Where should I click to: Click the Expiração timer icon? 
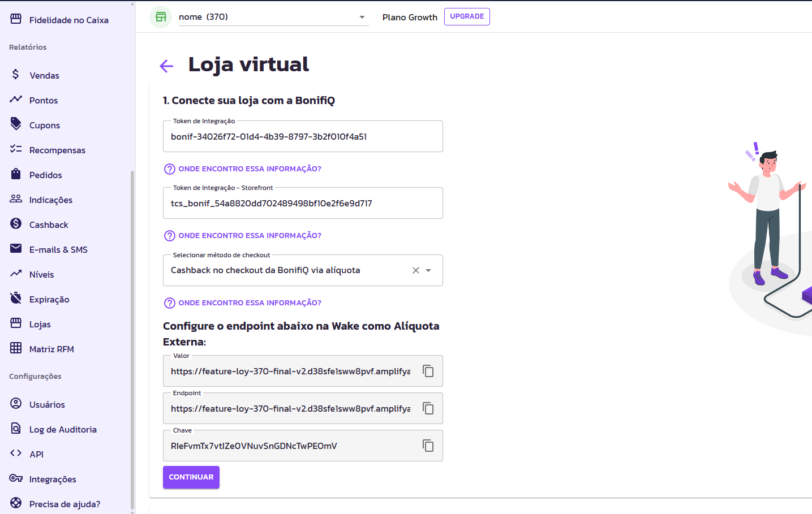[x=16, y=299]
